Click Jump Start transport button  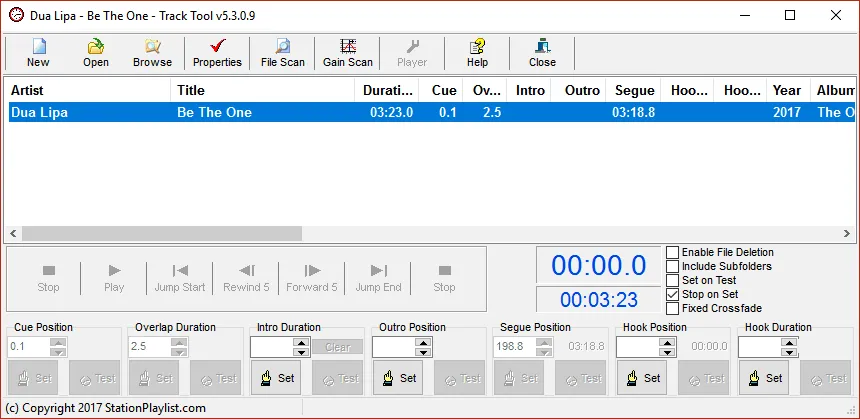coord(180,278)
